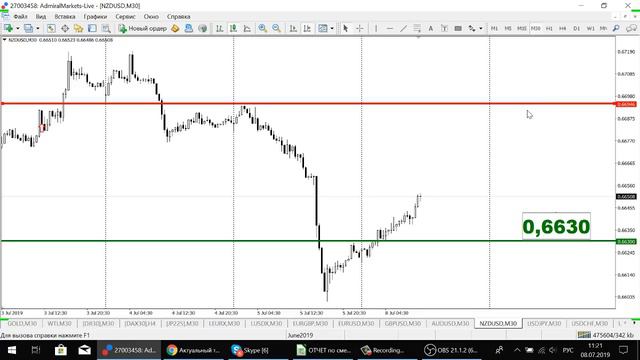Viewport: 640px width, 360px height.
Task: Open the Strategy Tester icon
Action: pyautogui.click(x=106, y=28)
